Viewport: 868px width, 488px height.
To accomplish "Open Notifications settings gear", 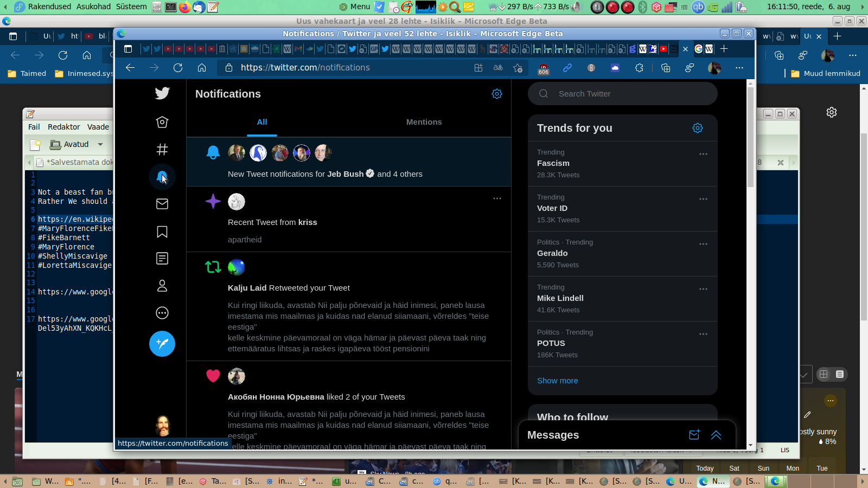I will click(x=497, y=94).
